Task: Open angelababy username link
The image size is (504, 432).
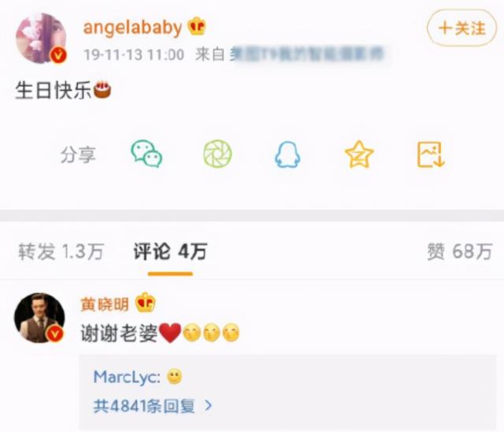Action: click(132, 28)
